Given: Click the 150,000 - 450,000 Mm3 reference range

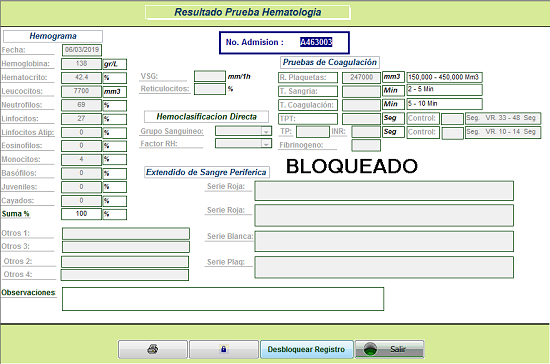Looking at the screenshot, I should (444, 77).
